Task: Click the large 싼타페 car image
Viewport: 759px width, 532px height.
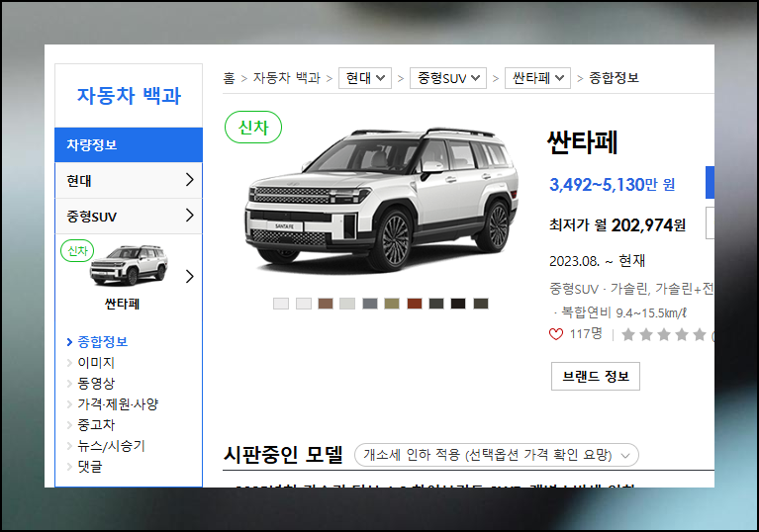Action: (x=382, y=200)
